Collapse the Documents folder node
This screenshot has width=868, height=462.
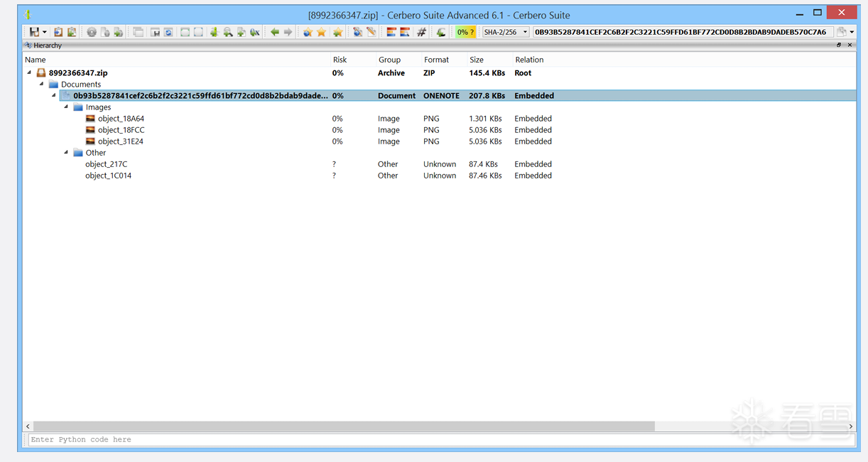(x=41, y=84)
